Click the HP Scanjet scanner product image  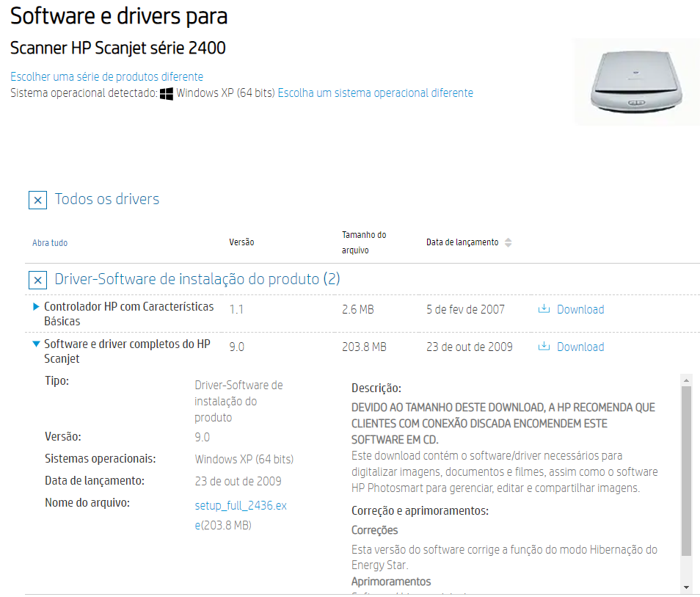(x=636, y=82)
